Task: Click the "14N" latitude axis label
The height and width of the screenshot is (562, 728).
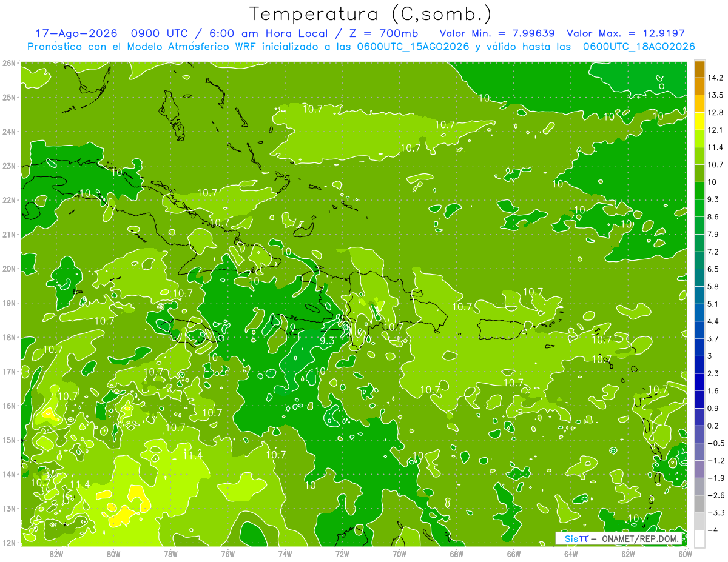Action: (x=9, y=474)
